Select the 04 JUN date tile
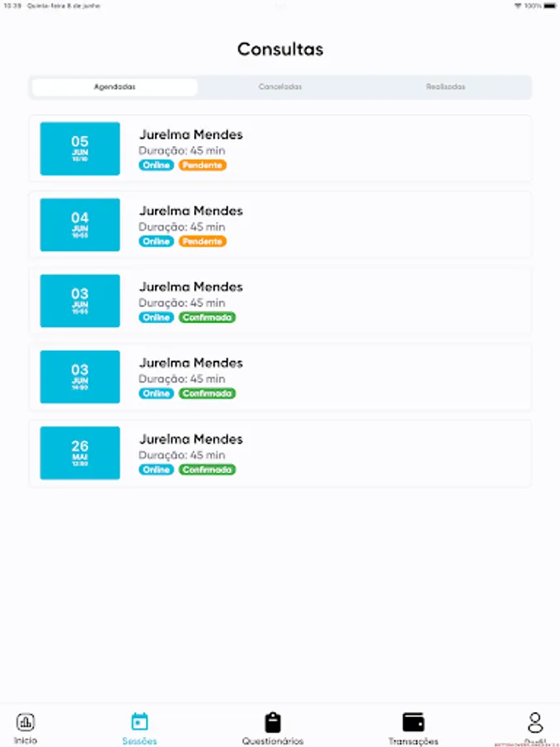This screenshot has height=747, width=560. coord(80,225)
